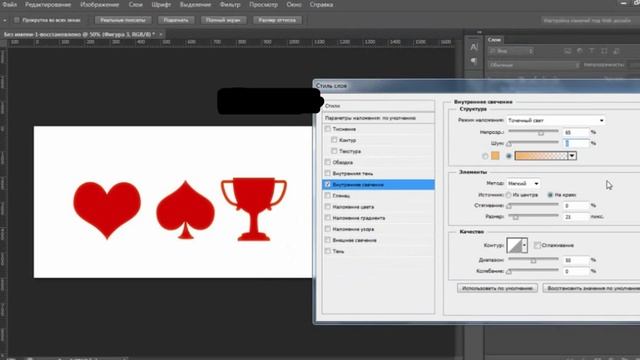The height and width of the screenshot is (360, 640).
Task: Select the solid color radio button
Action: click(x=485, y=156)
